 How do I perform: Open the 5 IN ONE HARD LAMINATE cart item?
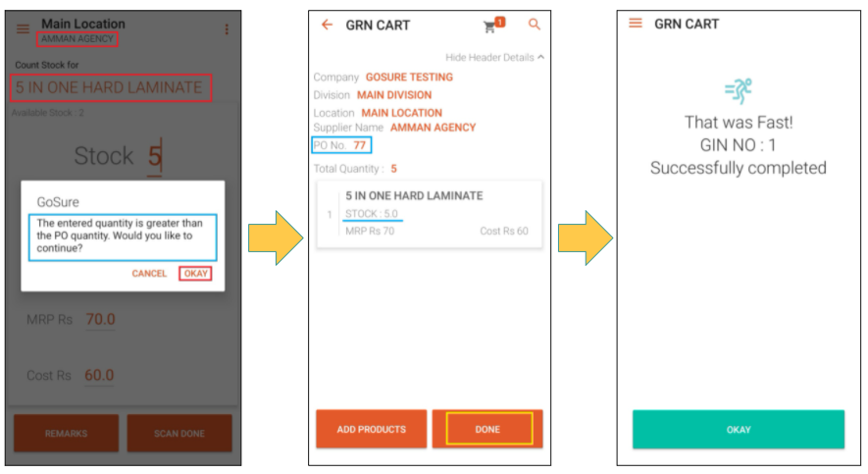tap(429, 214)
